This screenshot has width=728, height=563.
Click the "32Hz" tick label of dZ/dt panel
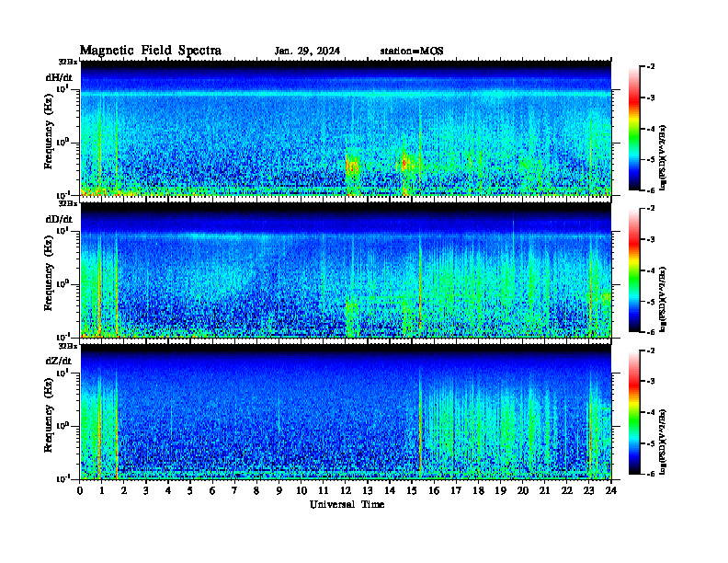tap(68, 346)
